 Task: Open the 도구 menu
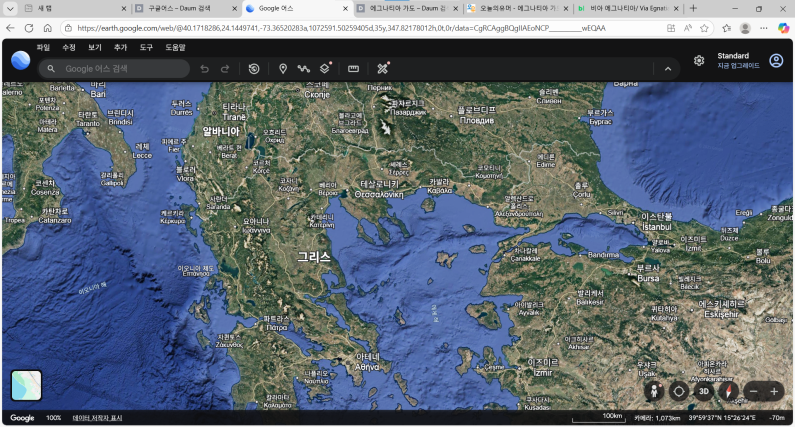click(x=147, y=47)
